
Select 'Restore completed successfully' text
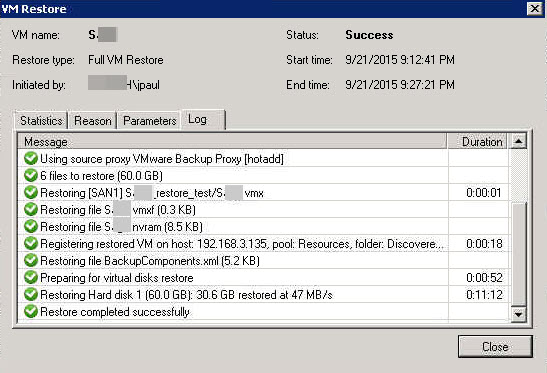115,312
